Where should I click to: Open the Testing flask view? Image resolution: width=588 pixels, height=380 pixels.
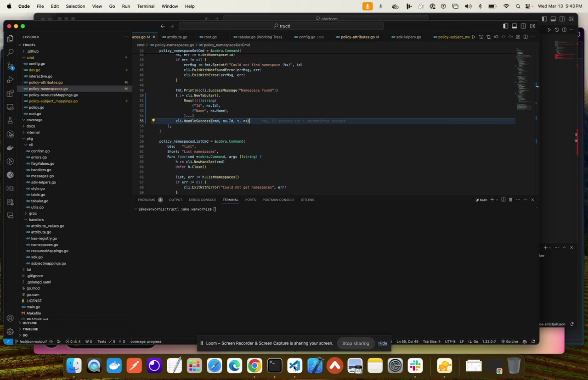[x=10, y=121]
